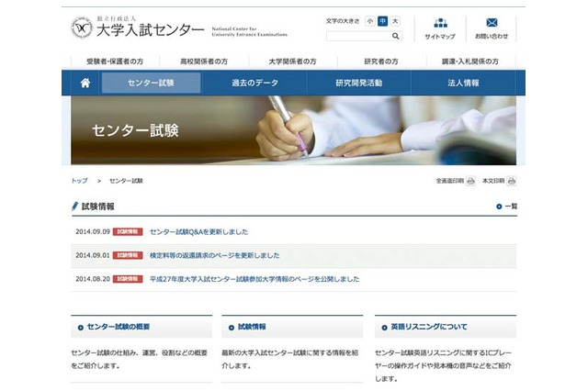Click the センター試験 hero banner image
Viewport: 588px width, 391px height.
point(293,130)
